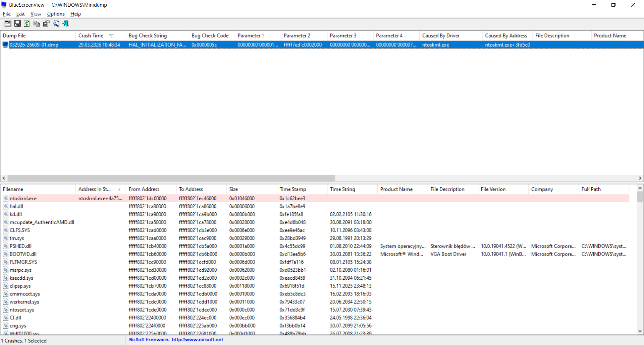Image resolution: width=644 pixels, height=345 pixels.
Task: Click the crash time 29.03.2026 10:48:34
Action: click(99, 45)
